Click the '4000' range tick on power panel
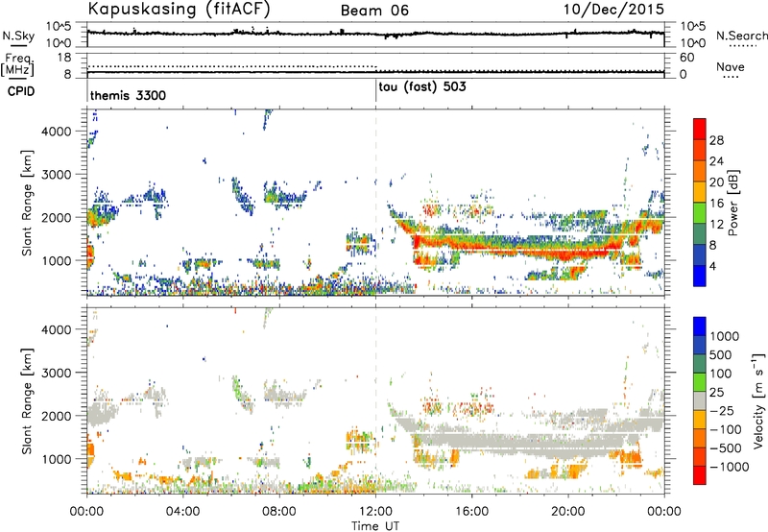The image size is (768, 532). (57, 132)
